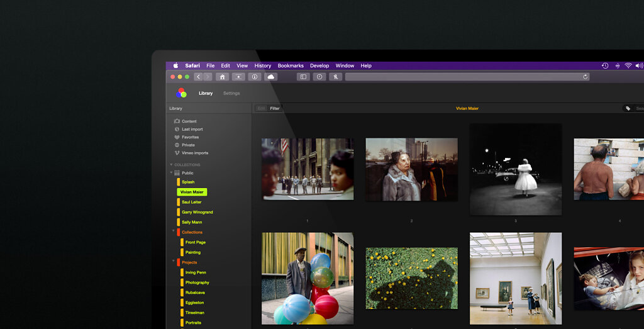Click the iCloud cloud toolbar button
This screenshot has height=329, width=644.
(x=270, y=77)
